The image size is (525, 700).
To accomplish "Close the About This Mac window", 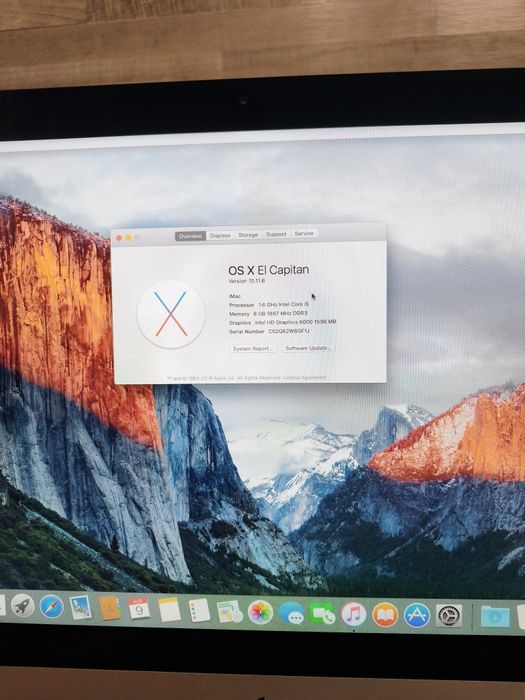I will click(x=119, y=238).
